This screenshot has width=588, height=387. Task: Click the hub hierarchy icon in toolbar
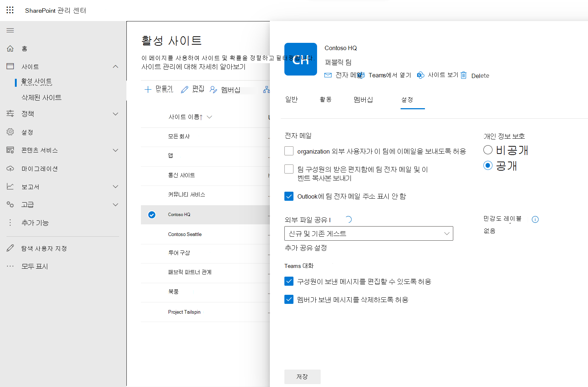tap(267, 89)
